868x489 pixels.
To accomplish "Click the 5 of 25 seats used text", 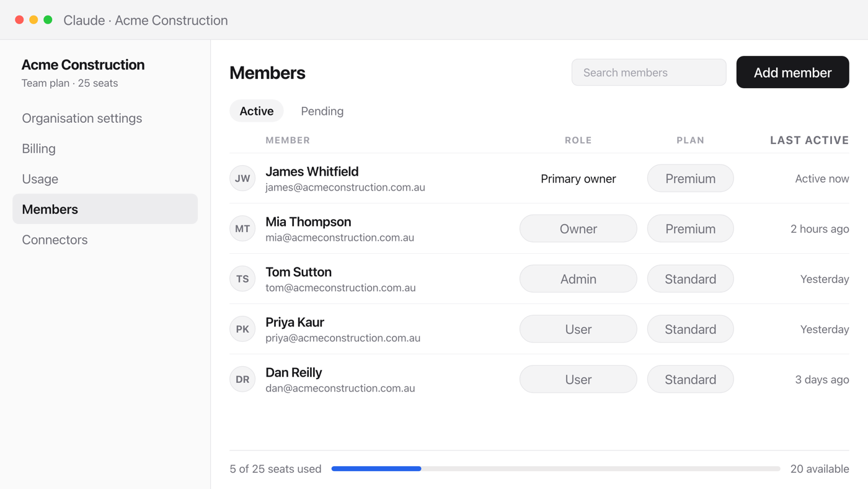I will (275, 469).
